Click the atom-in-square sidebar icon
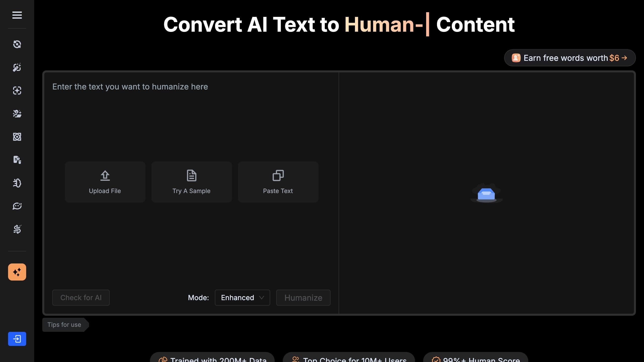 [17, 137]
